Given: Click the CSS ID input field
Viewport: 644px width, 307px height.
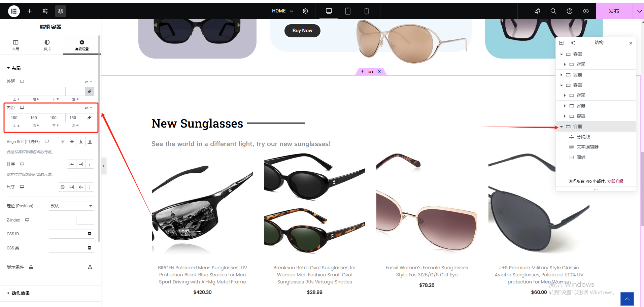Looking at the screenshot, I should click(67, 234).
